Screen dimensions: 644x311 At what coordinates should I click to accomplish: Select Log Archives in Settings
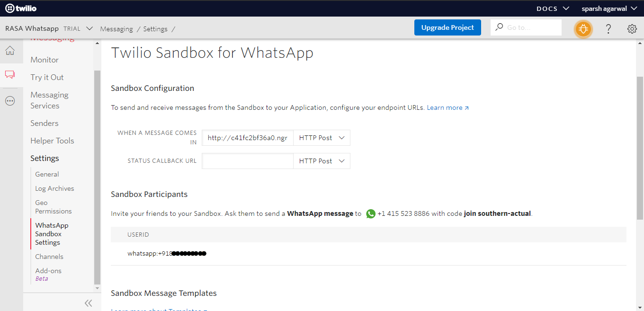click(x=54, y=188)
